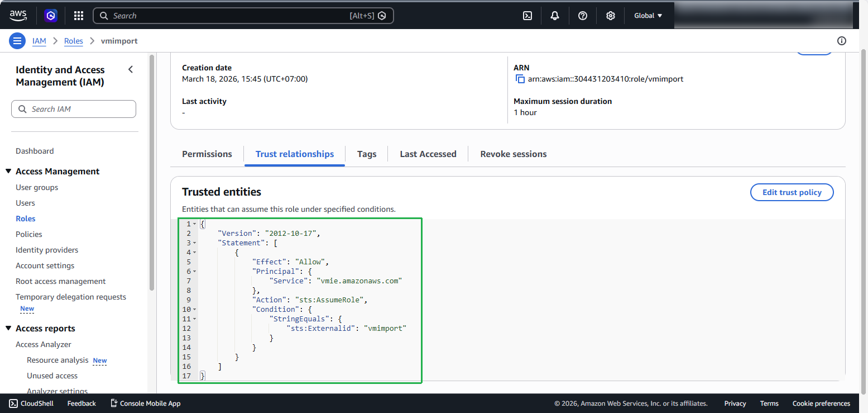Click the purple hexagon icon beside AWS logo
Image resolution: width=868 pixels, height=413 pixels.
click(x=51, y=16)
